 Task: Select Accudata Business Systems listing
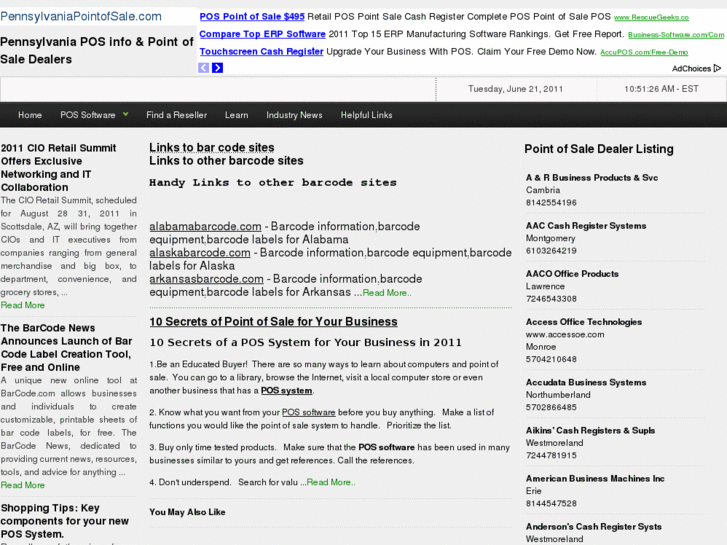pos(586,382)
